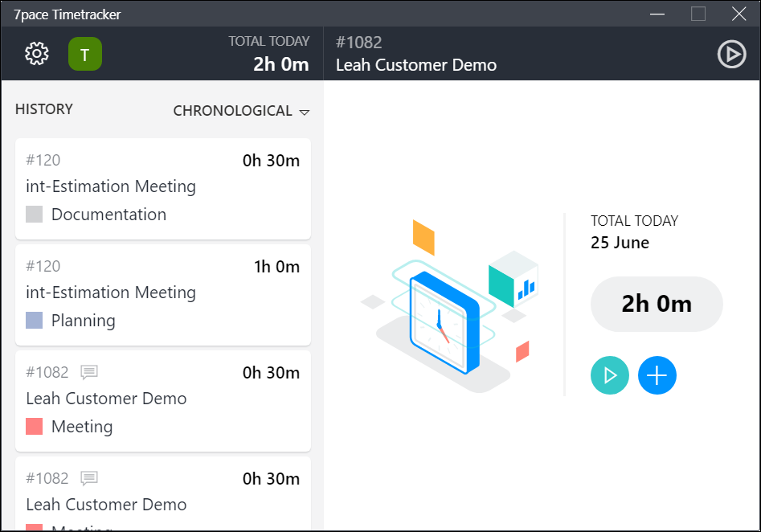Start tracking with the header bar play icon
Viewport: 761px width, 532px height.
click(731, 54)
